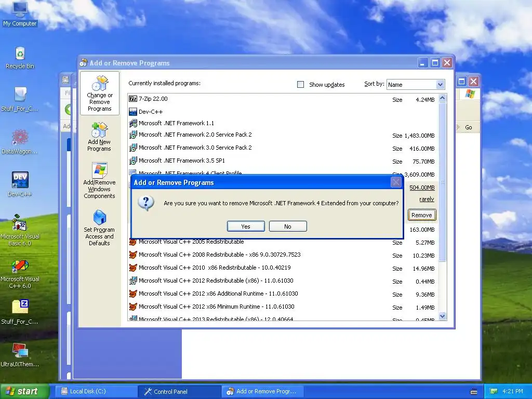The image size is (532, 399).
Task: Maximize the Add or Remove Programs window
Action: tap(435, 63)
